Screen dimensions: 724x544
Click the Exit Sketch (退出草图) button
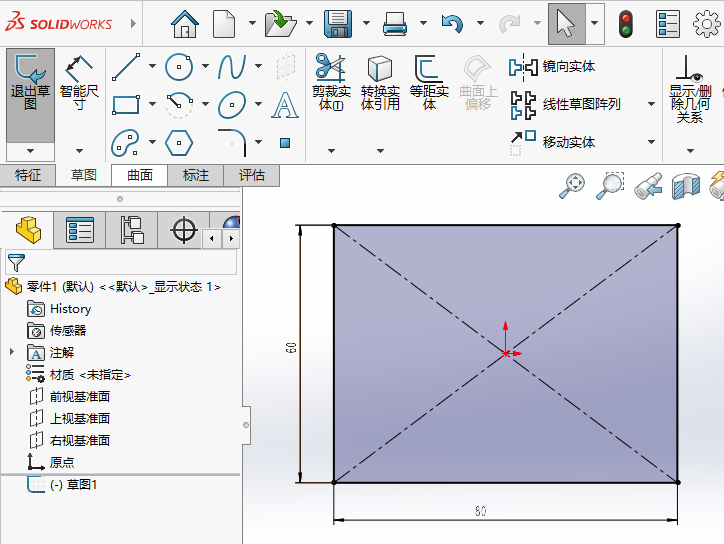pos(30,85)
